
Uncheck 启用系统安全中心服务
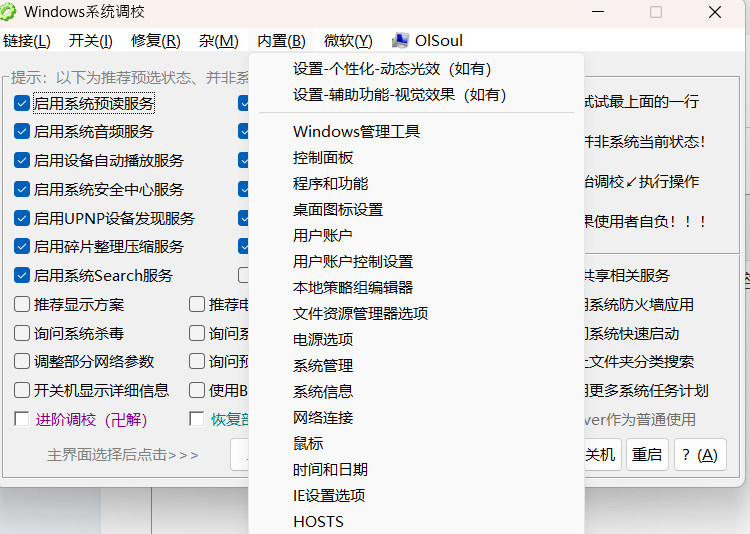pyautogui.click(x=22, y=189)
